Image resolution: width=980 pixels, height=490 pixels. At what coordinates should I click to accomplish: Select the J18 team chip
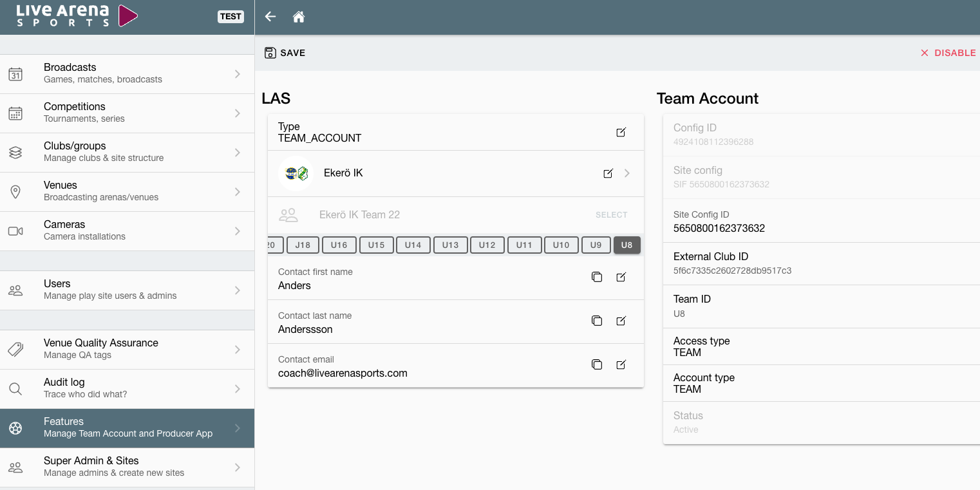click(x=303, y=245)
